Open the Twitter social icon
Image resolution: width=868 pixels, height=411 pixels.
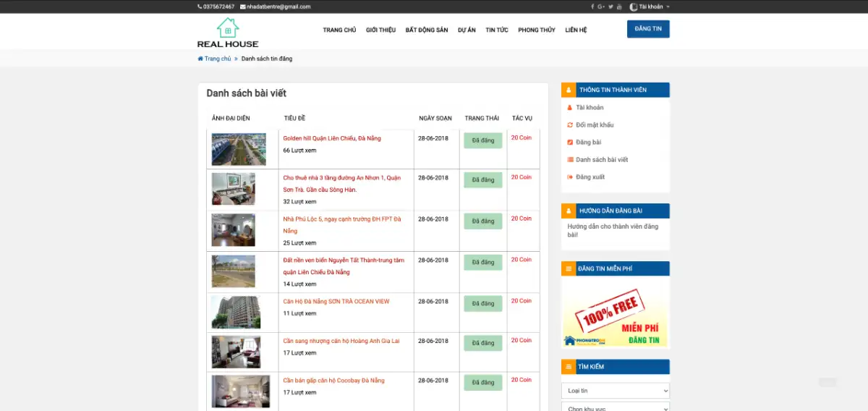tap(610, 7)
